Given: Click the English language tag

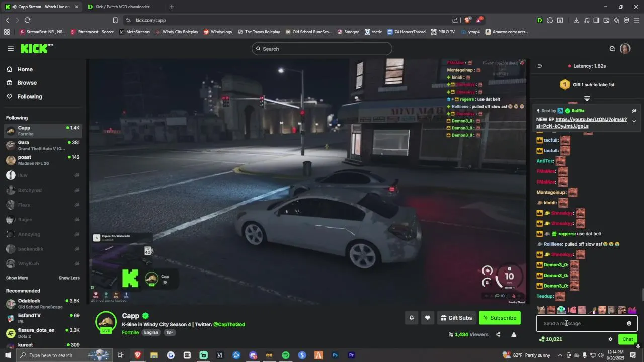Looking at the screenshot, I should coord(151,332).
